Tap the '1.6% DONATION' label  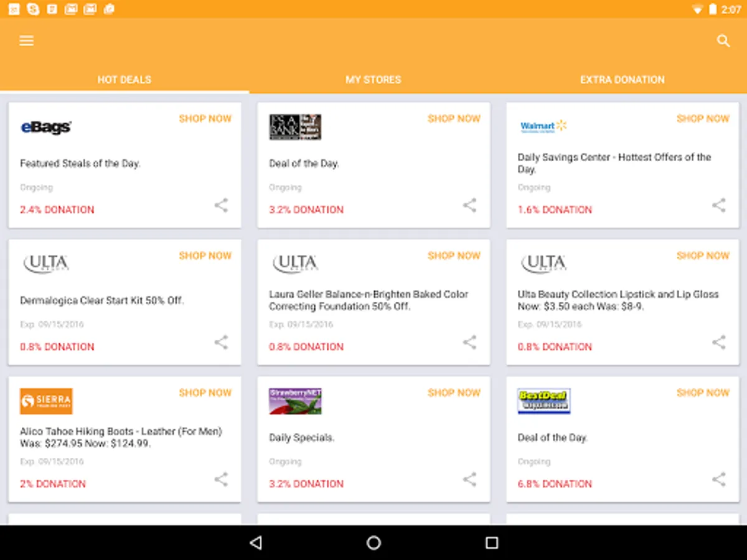[555, 210]
